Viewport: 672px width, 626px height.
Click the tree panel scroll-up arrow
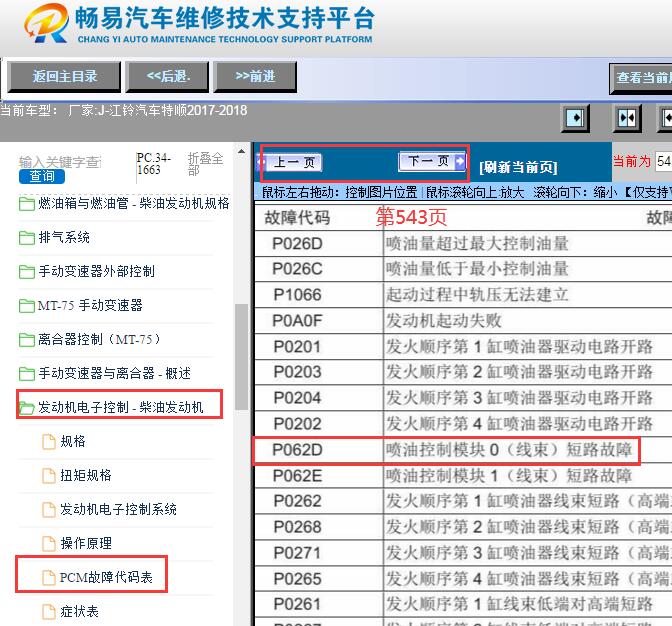coord(241,151)
